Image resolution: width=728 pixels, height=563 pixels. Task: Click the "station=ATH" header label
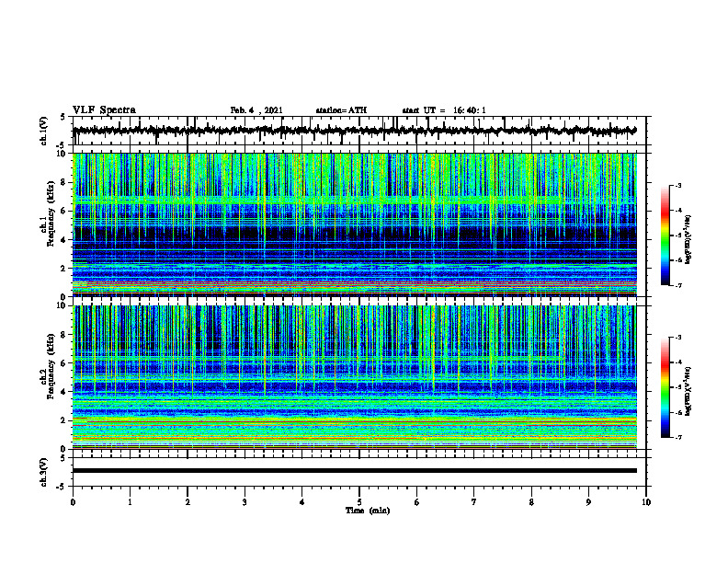[341, 110]
